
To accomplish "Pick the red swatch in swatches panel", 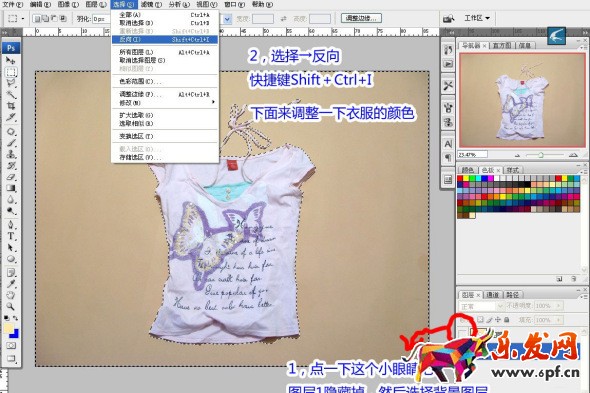I will [x=460, y=178].
